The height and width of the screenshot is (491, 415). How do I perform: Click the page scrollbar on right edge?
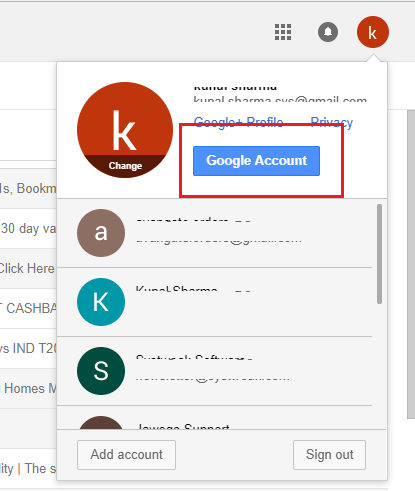point(411,265)
